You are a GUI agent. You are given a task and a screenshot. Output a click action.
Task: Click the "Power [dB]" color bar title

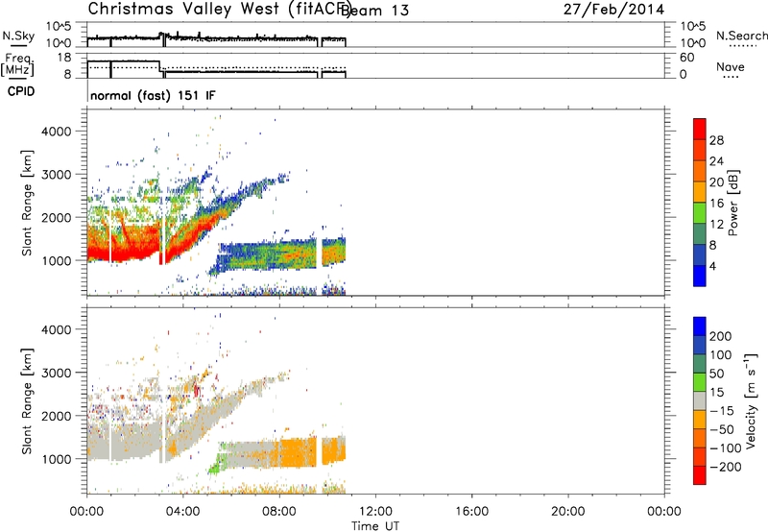tap(733, 203)
